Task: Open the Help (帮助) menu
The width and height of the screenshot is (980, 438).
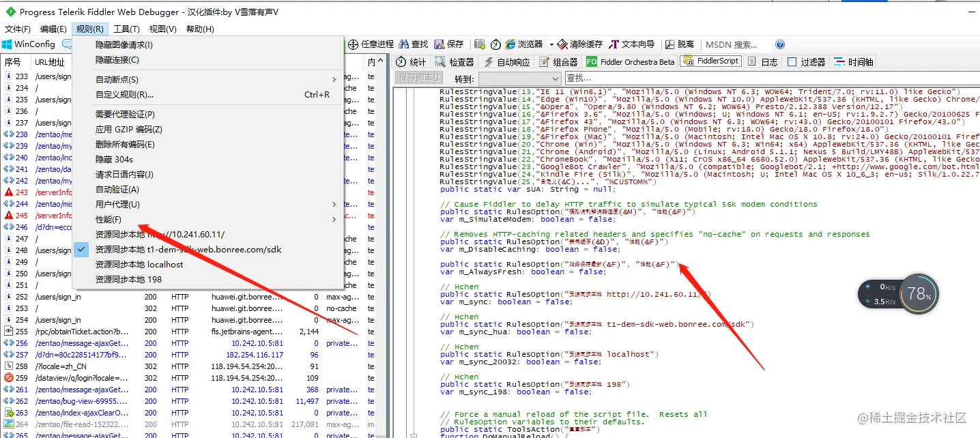Action: 200,29
